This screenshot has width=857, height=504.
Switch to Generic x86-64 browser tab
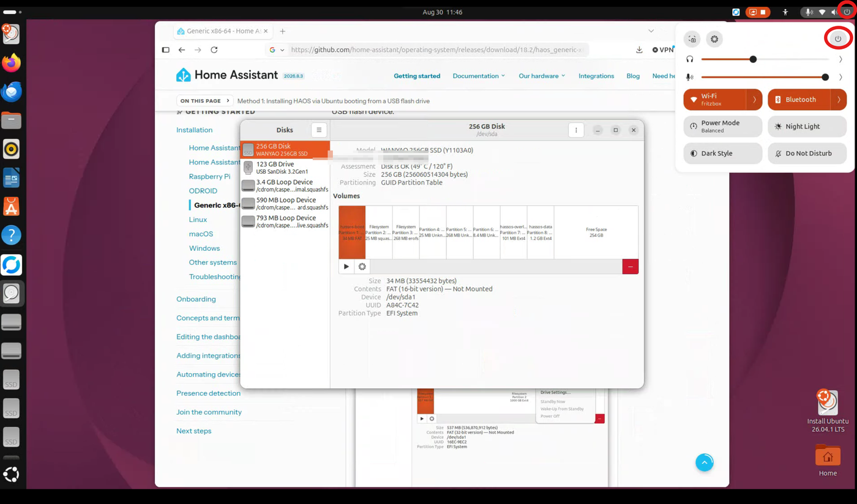[224, 31]
